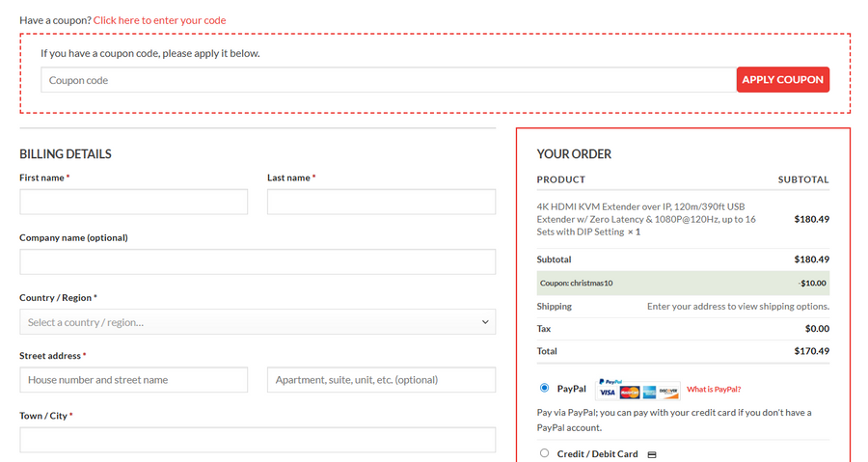Screen dimensions: 868x462
Task: Click the American Express card icon
Action: tap(650, 393)
